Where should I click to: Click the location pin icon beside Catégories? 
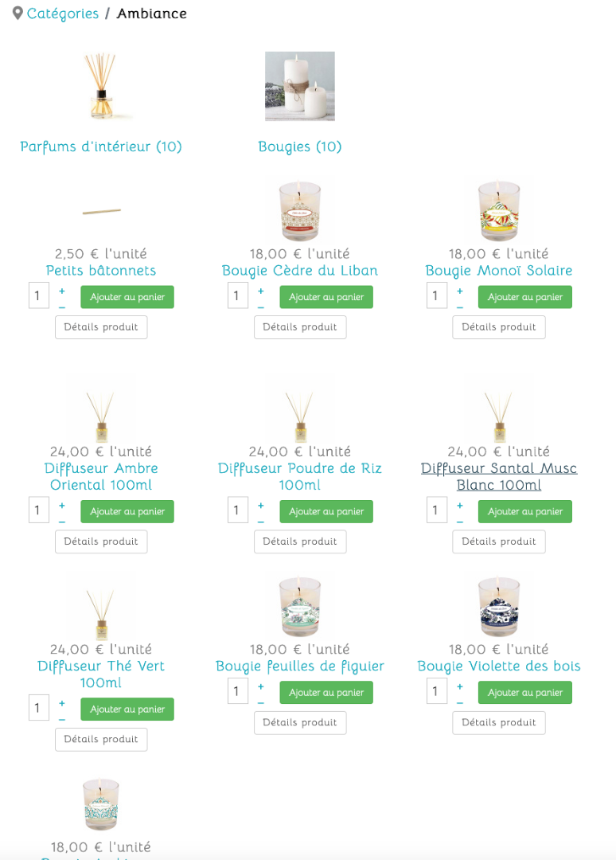click(x=18, y=14)
